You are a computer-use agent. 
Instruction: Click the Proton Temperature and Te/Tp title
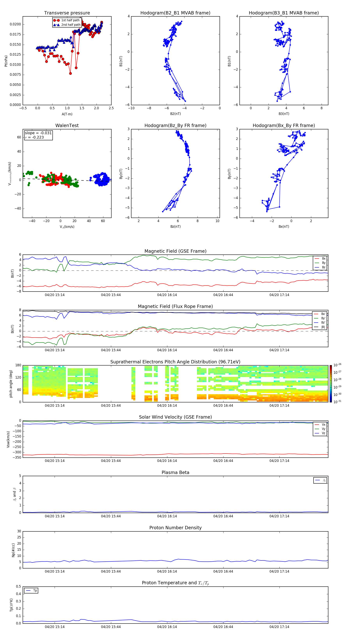point(175,583)
